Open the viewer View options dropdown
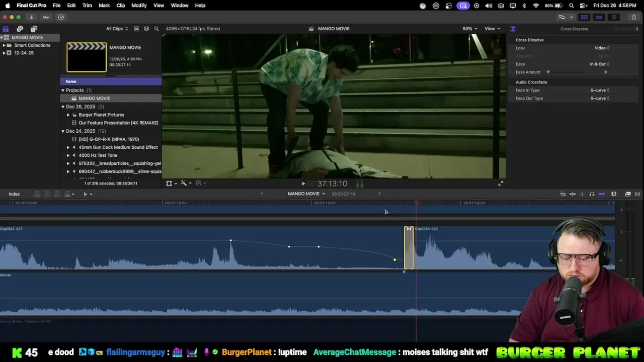Screen dimensions: 644x362 pyautogui.click(x=492, y=29)
